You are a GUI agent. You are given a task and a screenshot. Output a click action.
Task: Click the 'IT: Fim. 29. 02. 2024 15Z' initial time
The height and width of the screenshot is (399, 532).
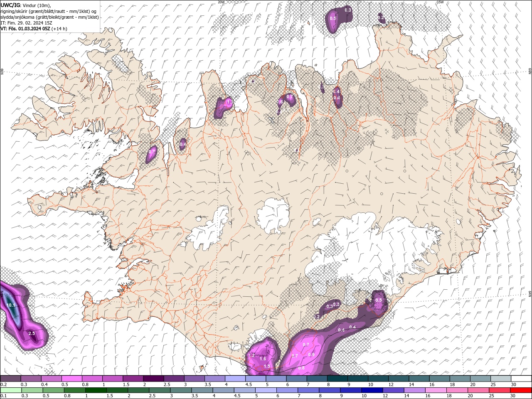(x=26, y=23)
